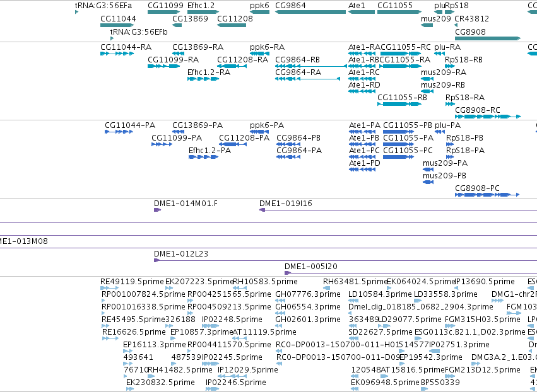The width and height of the screenshot is (537, 392).
Task: Select the CG13869-RA transcript label
Action: tap(198, 47)
